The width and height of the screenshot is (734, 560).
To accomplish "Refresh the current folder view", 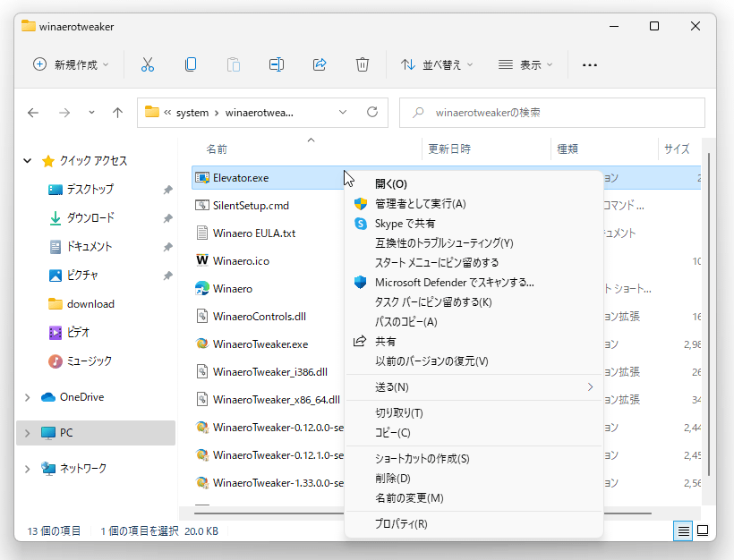I will pyautogui.click(x=372, y=113).
